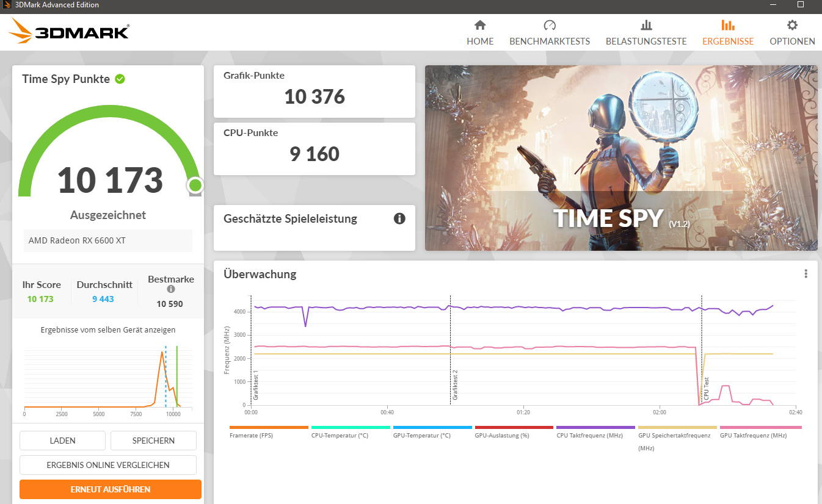Screen dimensions: 822x504
Task: Click Bestmarke value 10 590
Action: tap(170, 303)
